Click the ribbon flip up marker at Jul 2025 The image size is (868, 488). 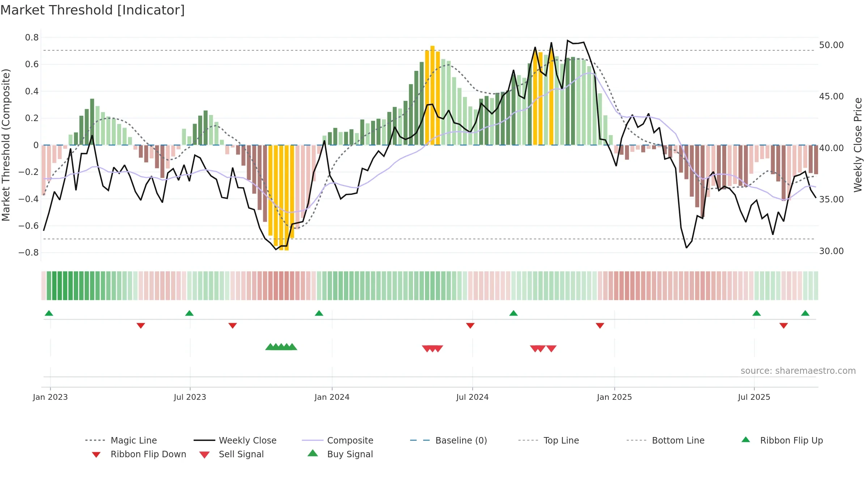[x=757, y=313]
